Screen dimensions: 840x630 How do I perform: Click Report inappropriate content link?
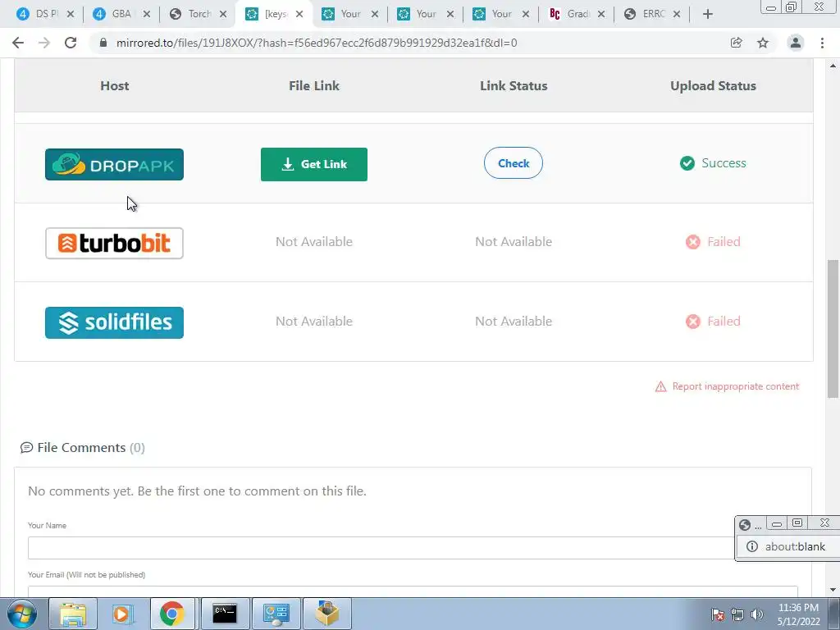click(735, 386)
